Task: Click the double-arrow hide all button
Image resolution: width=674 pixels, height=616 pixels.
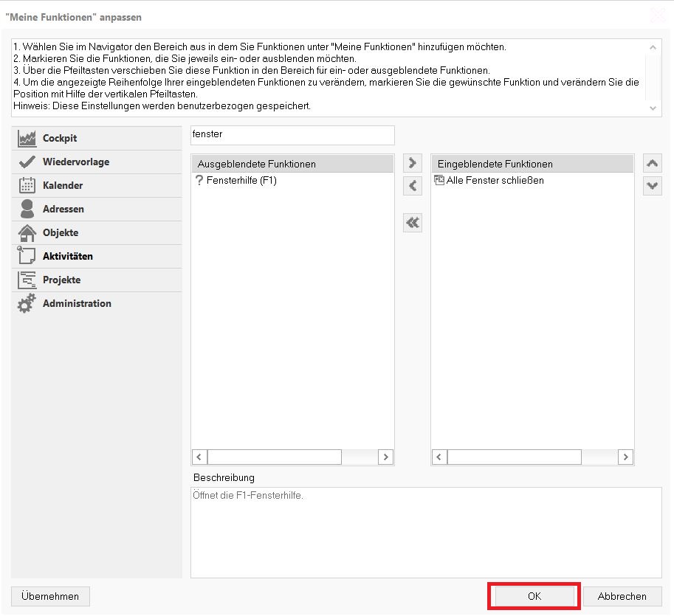Action: 413,223
